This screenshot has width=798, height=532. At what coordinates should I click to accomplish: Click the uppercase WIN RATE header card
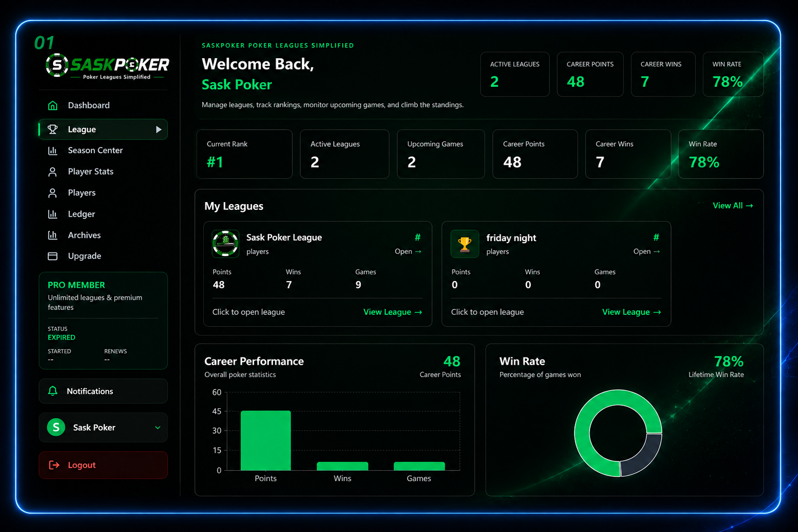pos(733,74)
